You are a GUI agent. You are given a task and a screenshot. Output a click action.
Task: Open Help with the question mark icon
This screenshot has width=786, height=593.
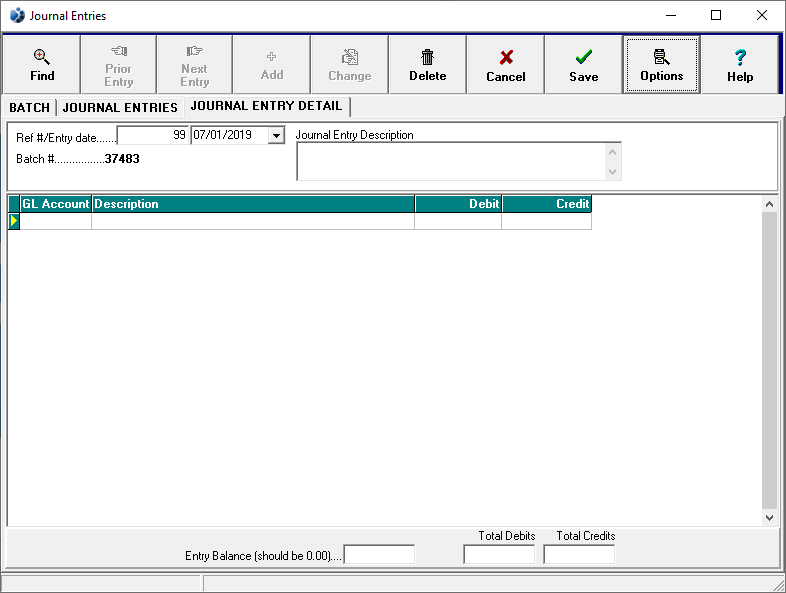click(x=740, y=58)
